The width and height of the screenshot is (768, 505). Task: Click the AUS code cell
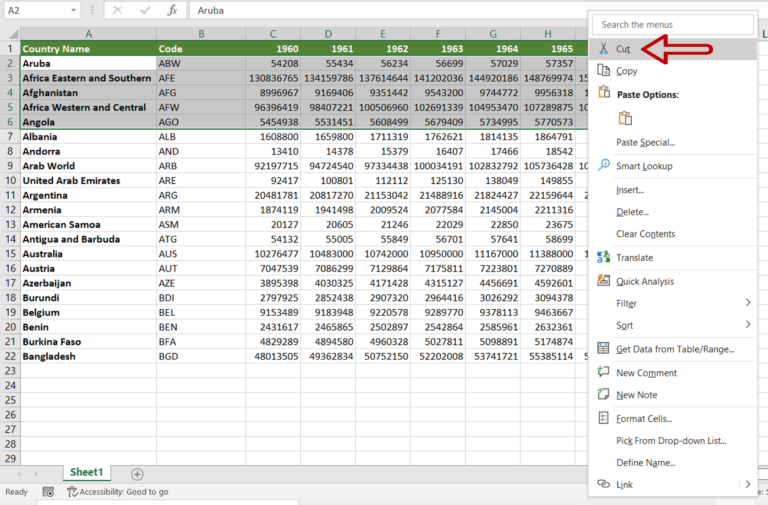[201, 254]
